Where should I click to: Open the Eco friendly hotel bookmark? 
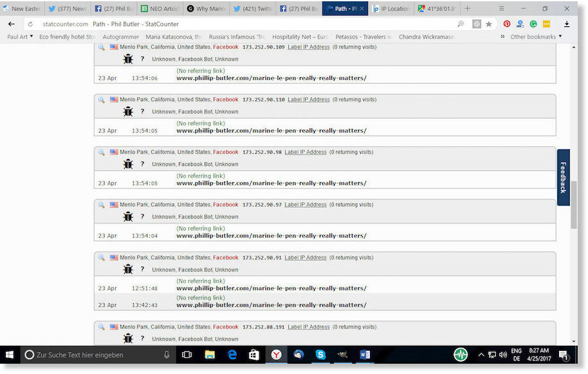pyautogui.click(x=67, y=37)
